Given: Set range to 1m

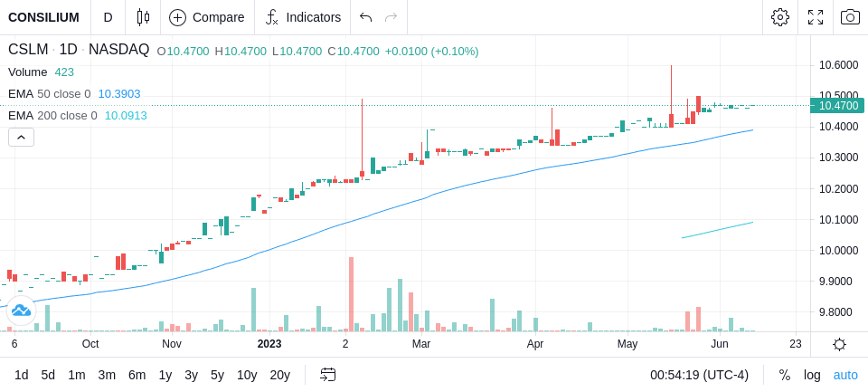Looking at the screenshot, I should click(x=76, y=376).
